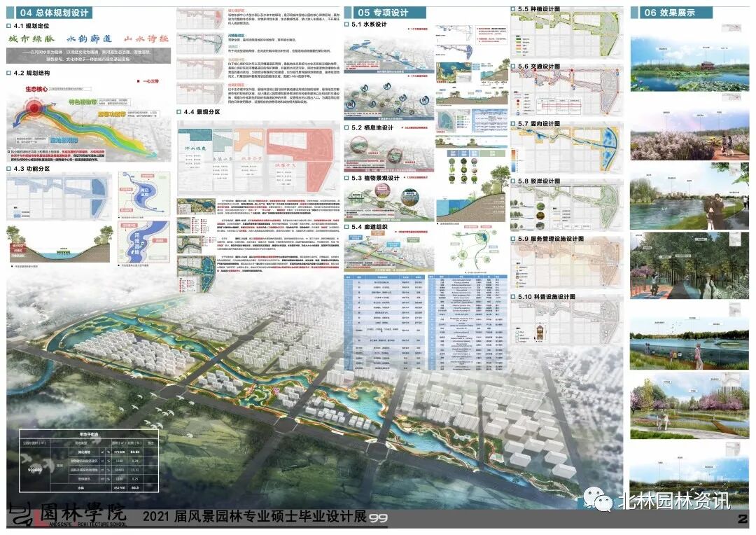
Task: Click the '用地平衡表' land-use table
Action: coord(89,461)
